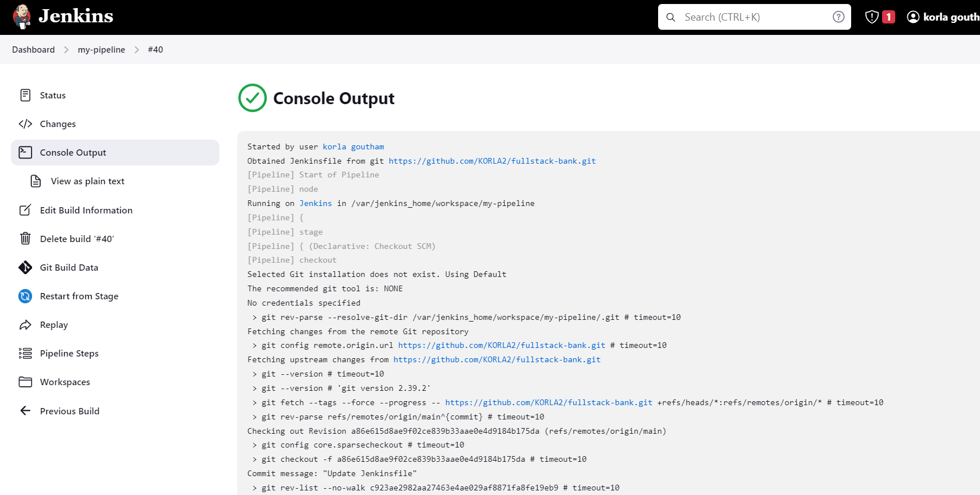Open Git Build Data diamond icon
The height and width of the screenshot is (495, 980).
point(25,267)
